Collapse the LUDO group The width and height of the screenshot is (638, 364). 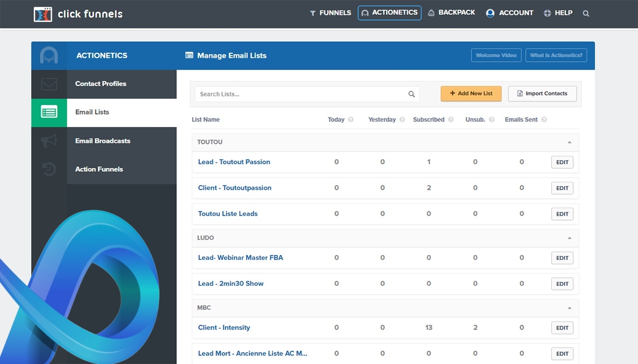(569, 238)
